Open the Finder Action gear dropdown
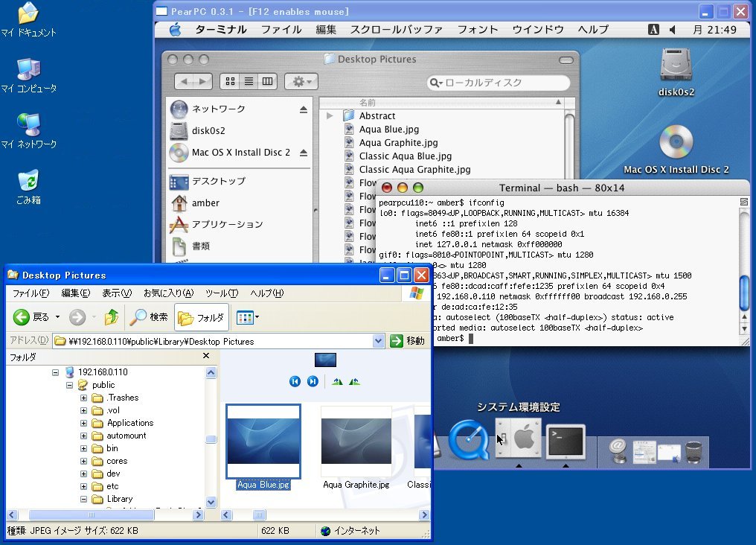This screenshot has height=545, width=756. (301, 81)
